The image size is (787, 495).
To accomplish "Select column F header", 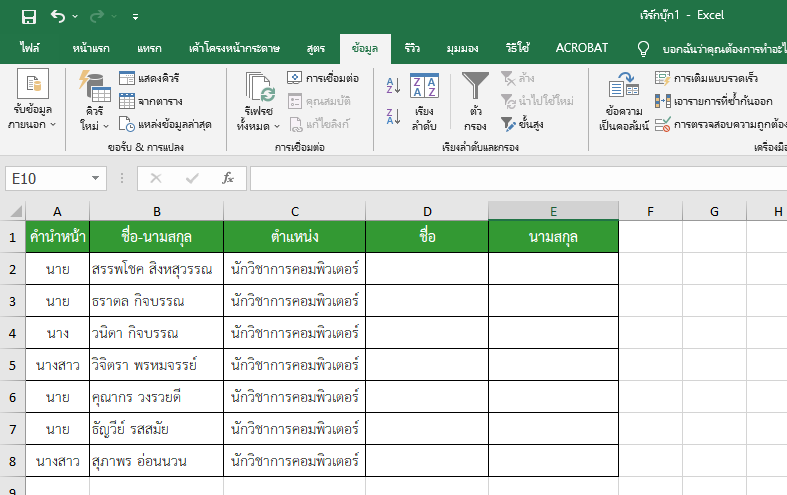I will coord(650,211).
